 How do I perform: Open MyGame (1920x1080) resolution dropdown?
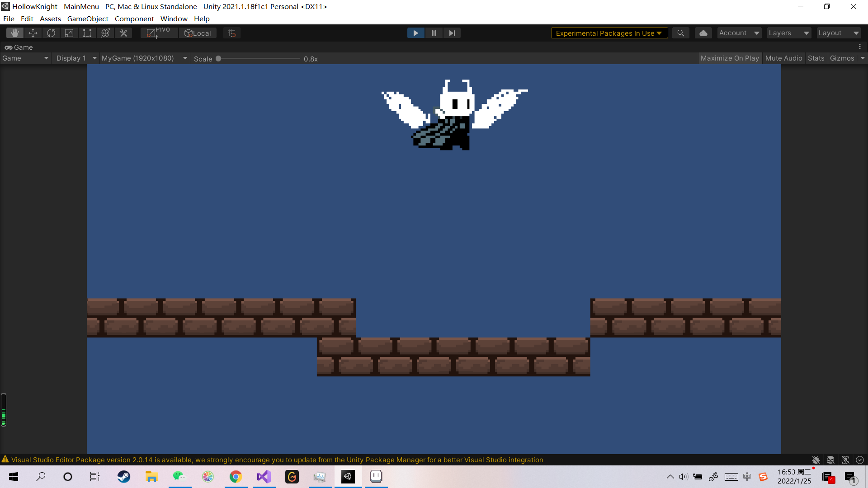(144, 58)
